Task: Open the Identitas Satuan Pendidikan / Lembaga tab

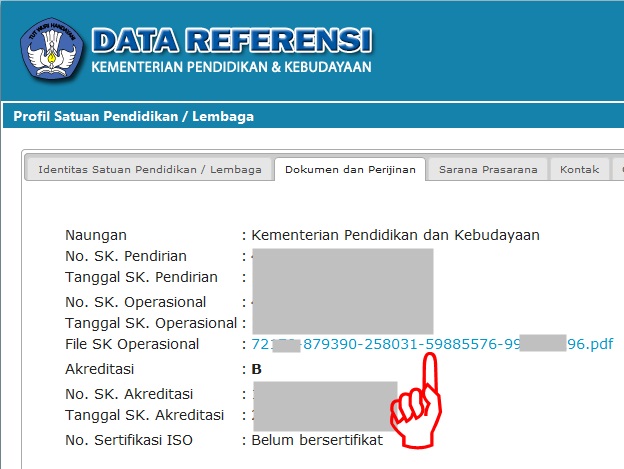Action: point(150,169)
